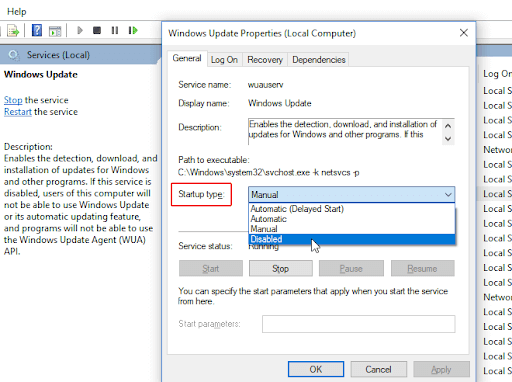
Task: Open the Dependencies tab
Action: pos(319,60)
